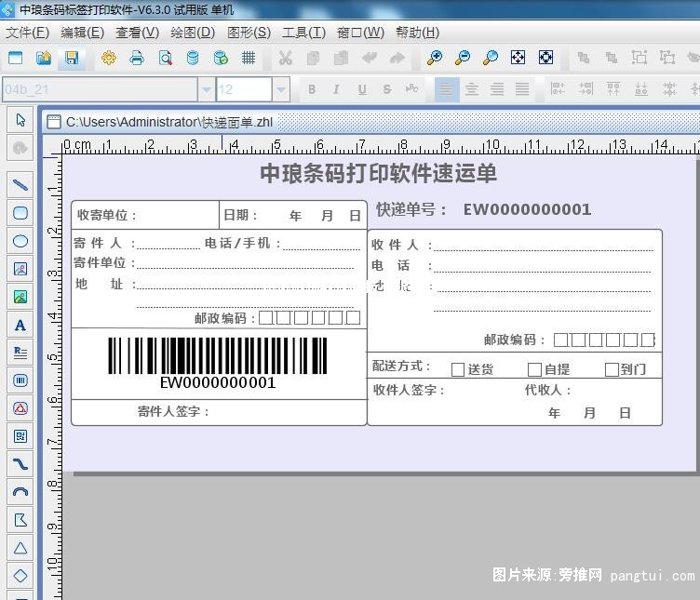Click the New document icon

click(x=15, y=58)
